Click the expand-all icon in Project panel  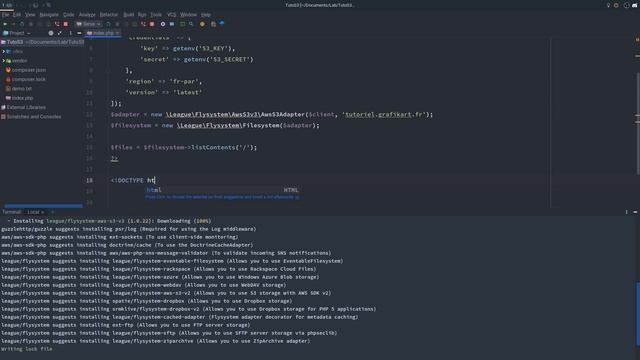point(60,33)
